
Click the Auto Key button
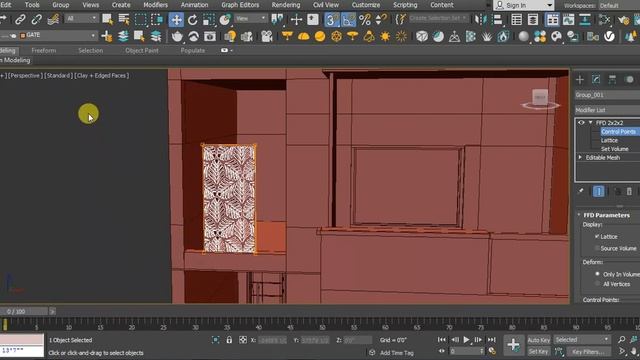pyautogui.click(x=538, y=340)
